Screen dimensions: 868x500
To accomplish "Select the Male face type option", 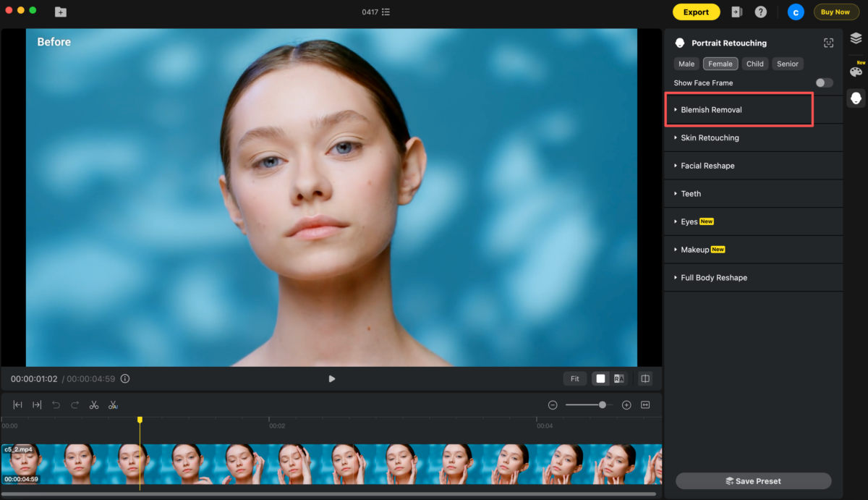I will click(x=686, y=64).
